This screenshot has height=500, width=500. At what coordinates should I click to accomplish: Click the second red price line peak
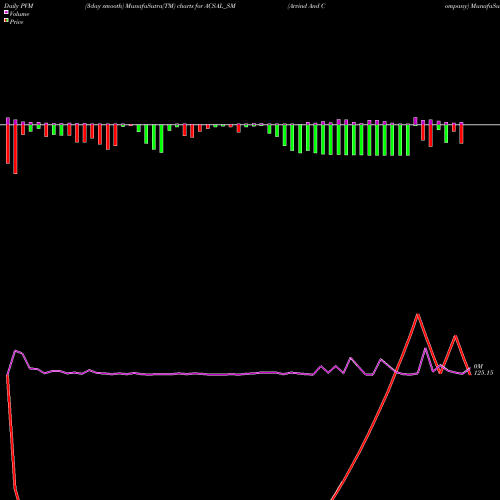pos(456,336)
